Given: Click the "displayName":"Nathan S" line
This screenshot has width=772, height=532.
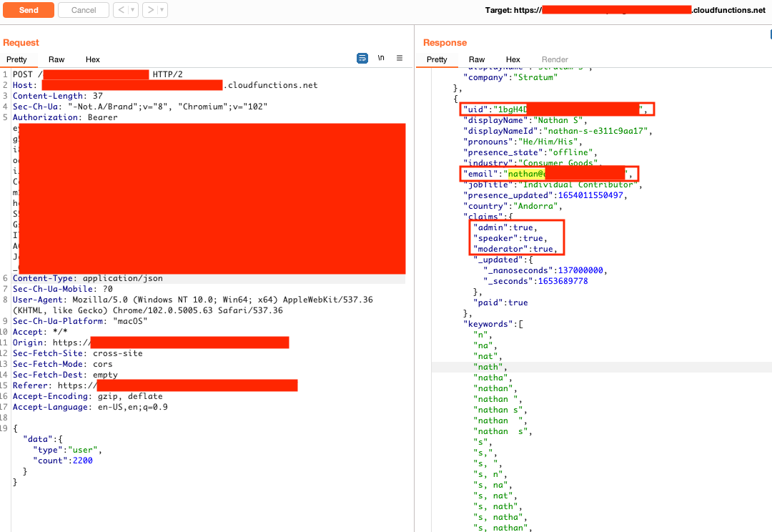Looking at the screenshot, I should pos(525,120).
